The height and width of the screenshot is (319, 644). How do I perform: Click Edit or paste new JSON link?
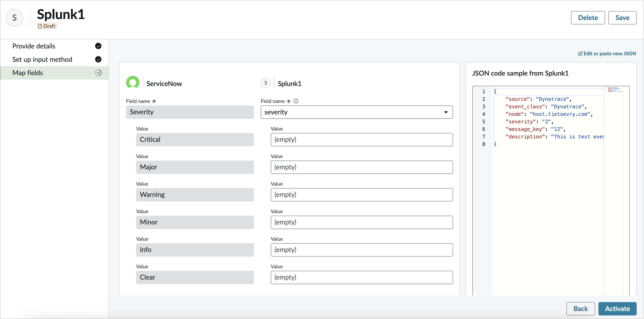tap(609, 54)
